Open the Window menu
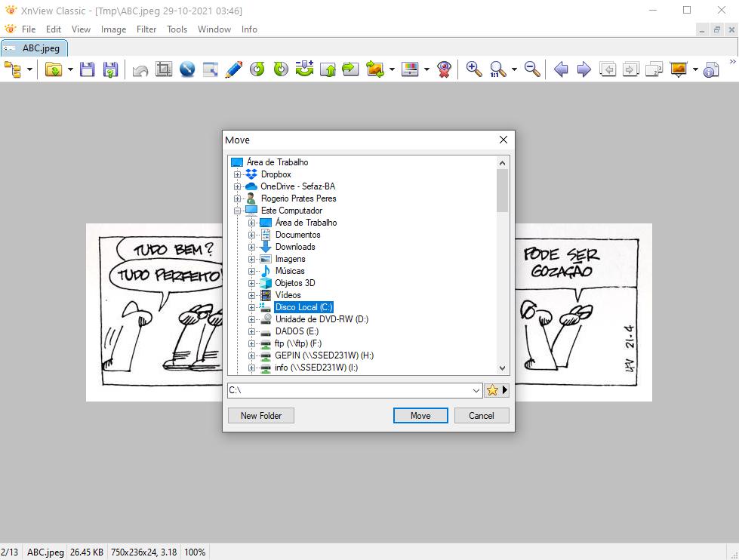739x560 pixels. tap(214, 29)
